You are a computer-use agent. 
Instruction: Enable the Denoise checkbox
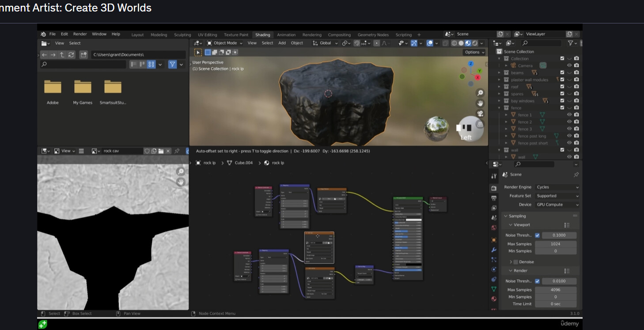[515, 262]
